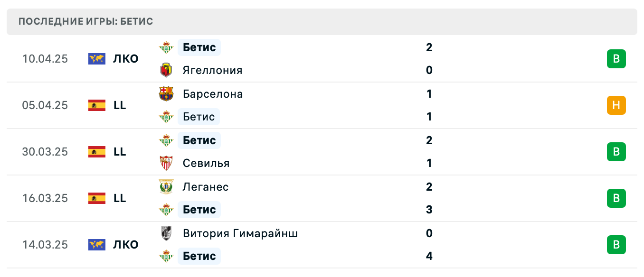Viewport: 644px width, 277px height.
Task: Click the green В badge for Sevilla match
Action: pyautogui.click(x=616, y=152)
